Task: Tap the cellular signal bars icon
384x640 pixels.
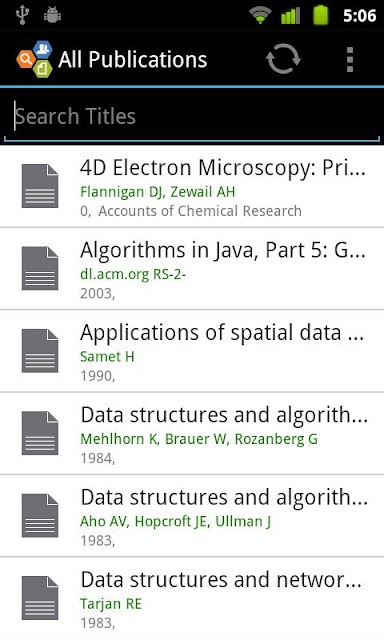Action: 291,16
